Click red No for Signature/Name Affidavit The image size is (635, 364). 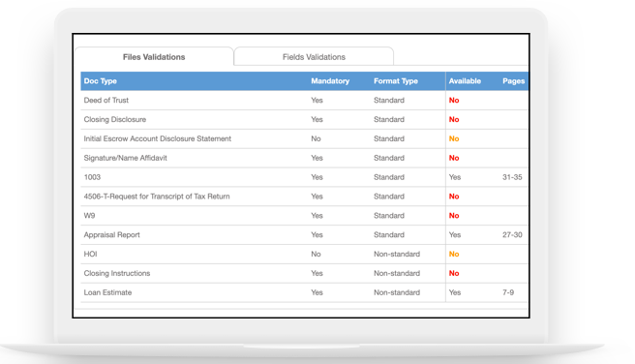tap(454, 158)
